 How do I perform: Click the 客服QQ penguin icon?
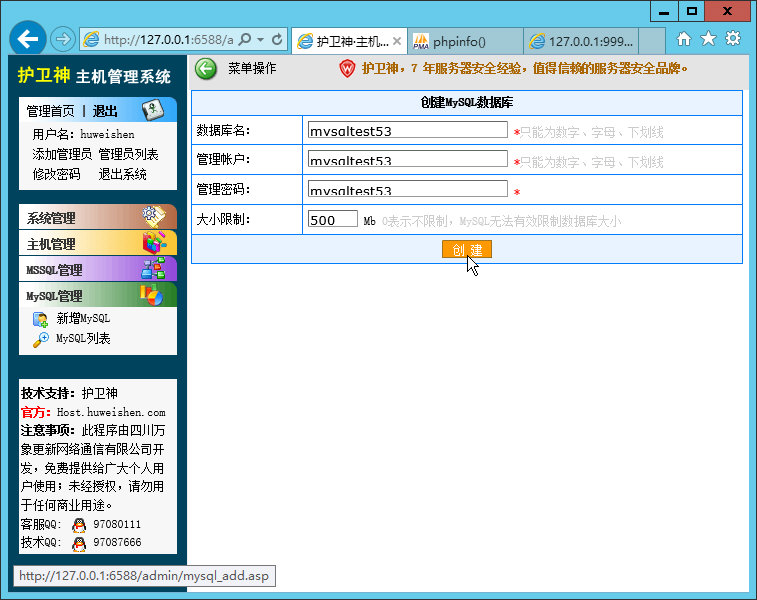coord(79,525)
